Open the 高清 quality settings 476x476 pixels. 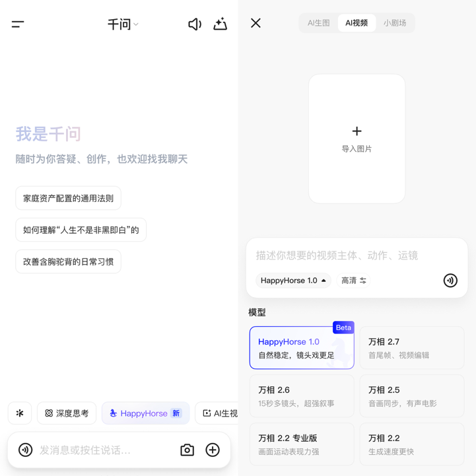coord(354,281)
